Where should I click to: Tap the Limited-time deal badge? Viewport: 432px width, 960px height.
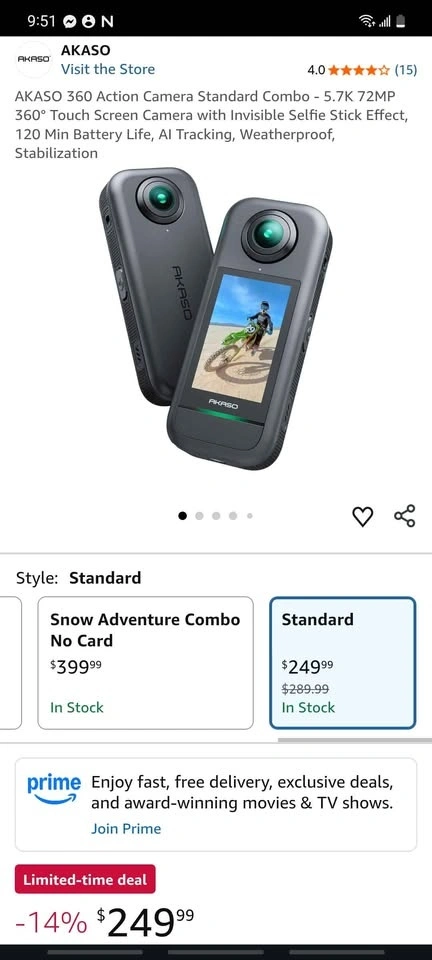[85, 880]
